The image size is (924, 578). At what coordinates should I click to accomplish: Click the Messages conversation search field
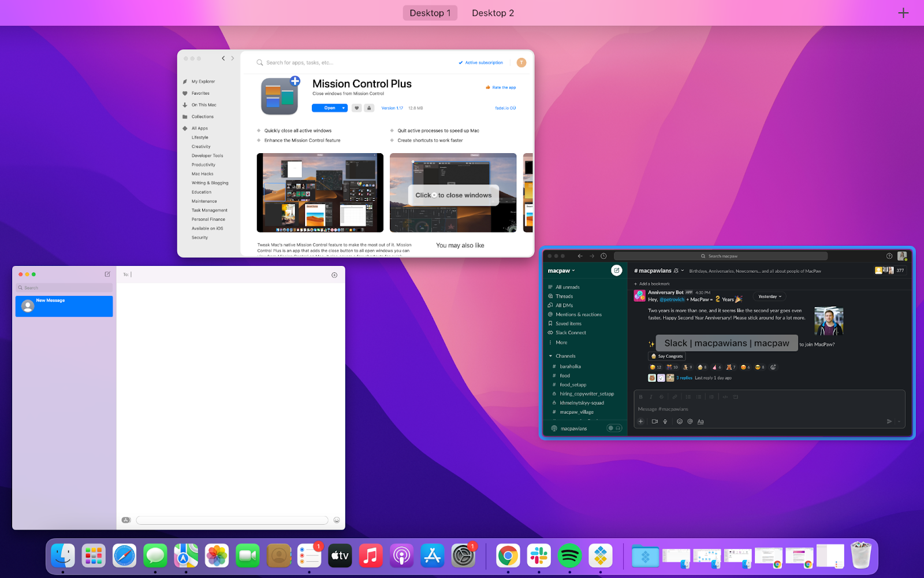(x=64, y=287)
